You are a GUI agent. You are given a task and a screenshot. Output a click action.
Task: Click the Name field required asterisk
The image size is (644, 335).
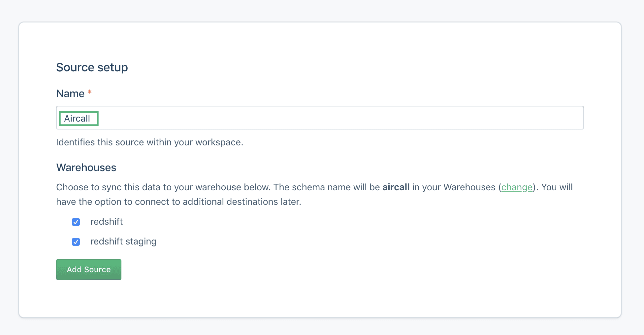tap(89, 93)
